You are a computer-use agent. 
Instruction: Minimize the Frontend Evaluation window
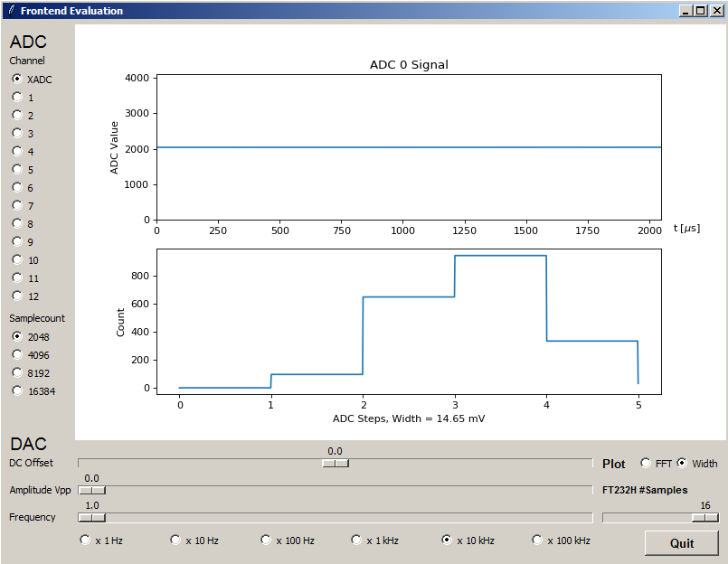(x=685, y=11)
